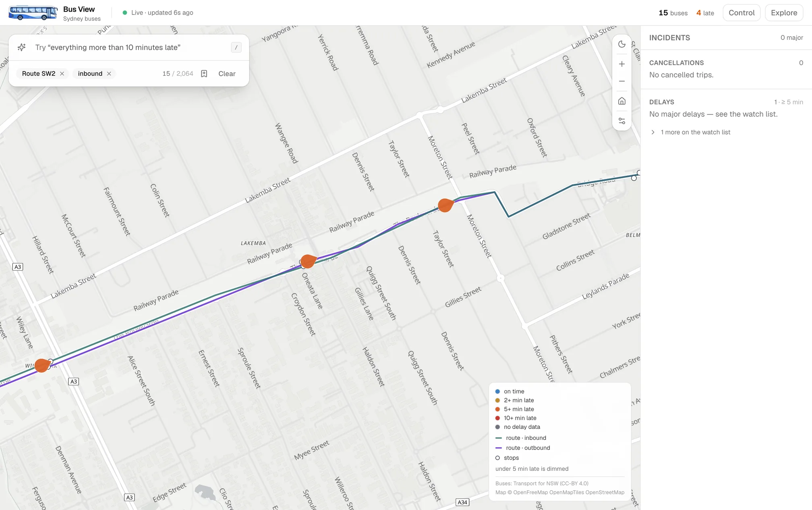Click the under 5 min late is dimmed note
This screenshot has height=510, width=812.
[x=532, y=469]
